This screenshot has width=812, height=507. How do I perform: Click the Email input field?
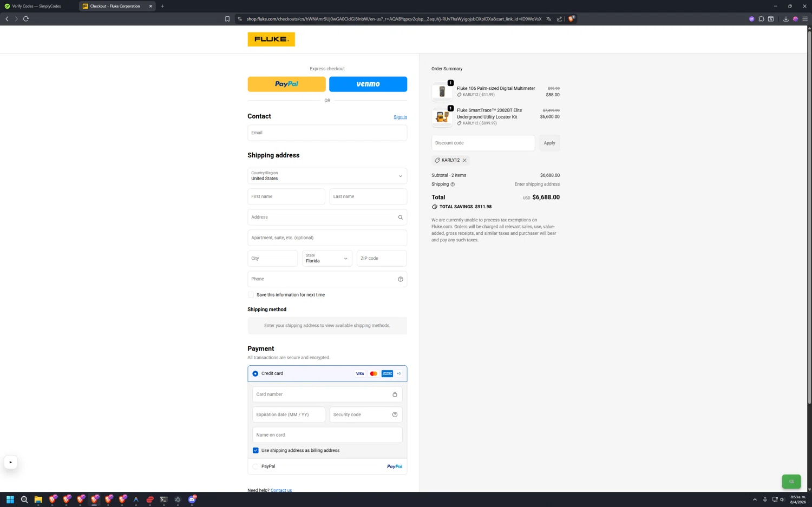coord(327,133)
